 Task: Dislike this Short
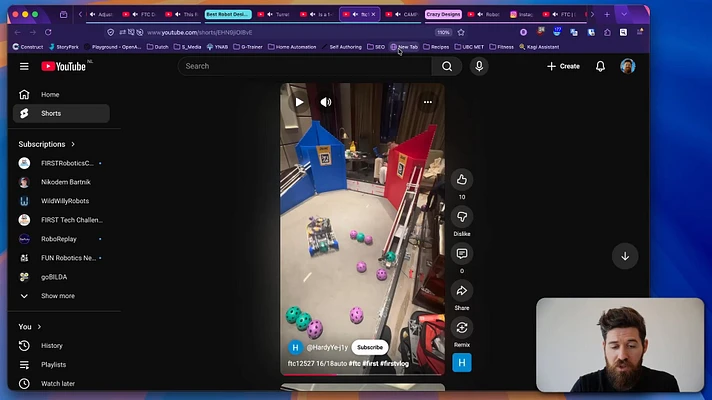coord(462,217)
